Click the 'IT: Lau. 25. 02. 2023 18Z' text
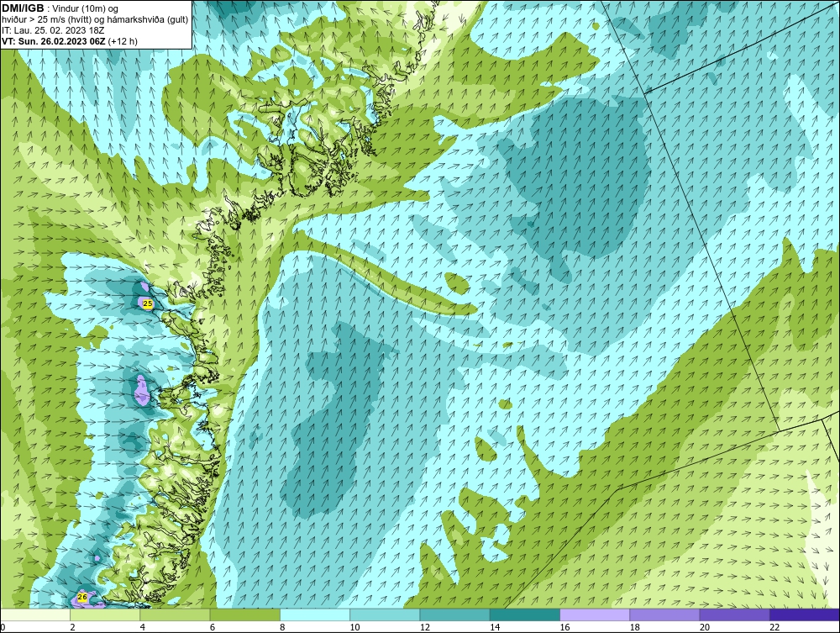This screenshot has width=840, height=633. [52, 30]
